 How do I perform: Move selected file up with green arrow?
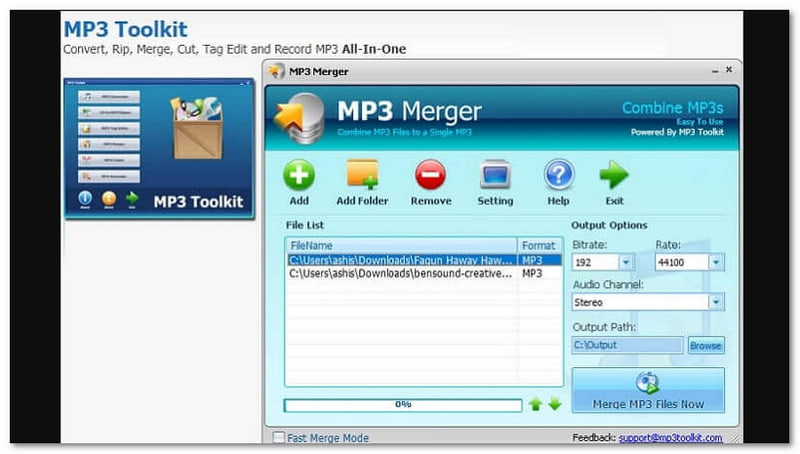pyautogui.click(x=535, y=405)
